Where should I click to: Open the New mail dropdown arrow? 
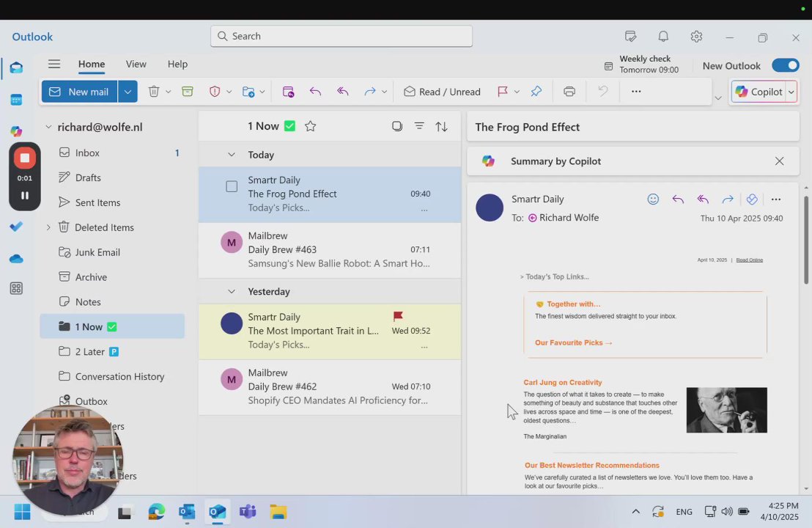(x=128, y=92)
